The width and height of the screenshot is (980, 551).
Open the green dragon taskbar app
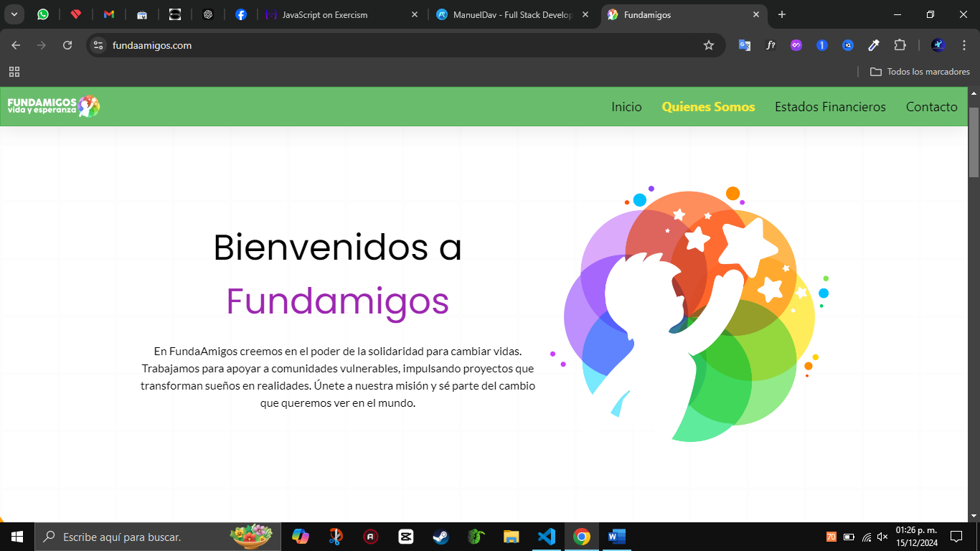[476, 537]
